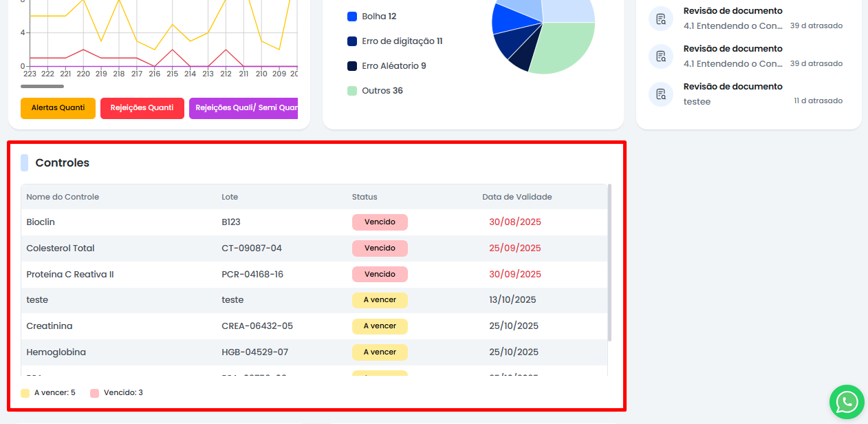
Task: Click the chart's horizontal scrollbar
Action: tap(42, 87)
